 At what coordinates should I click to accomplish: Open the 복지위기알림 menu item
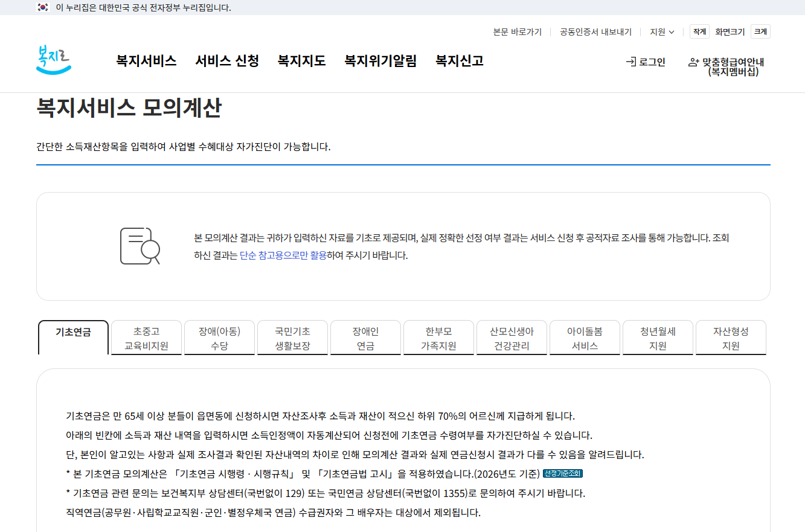coord(380,61)
